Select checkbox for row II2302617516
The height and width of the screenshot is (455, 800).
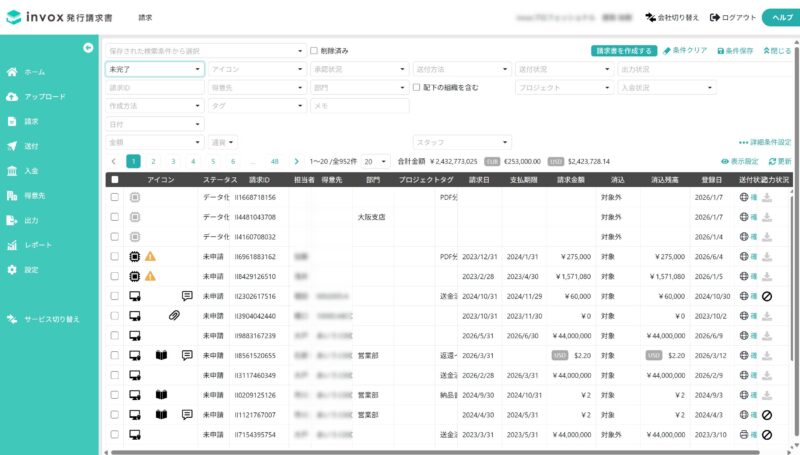coord(115,296)
